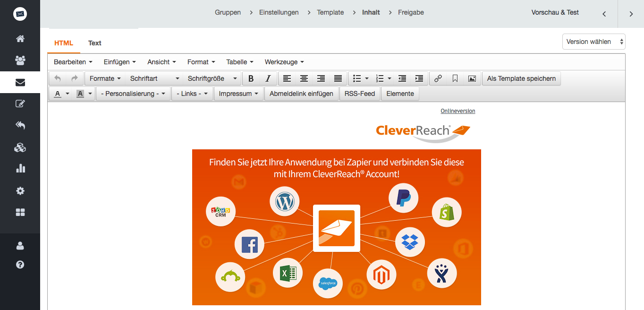Center align text
Screen dimensions: 644x310
[x=304, y=78]
